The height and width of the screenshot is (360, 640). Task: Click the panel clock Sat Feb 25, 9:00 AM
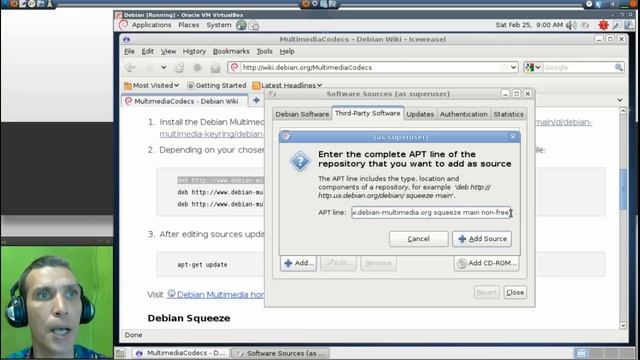click(x=529, y=25)
